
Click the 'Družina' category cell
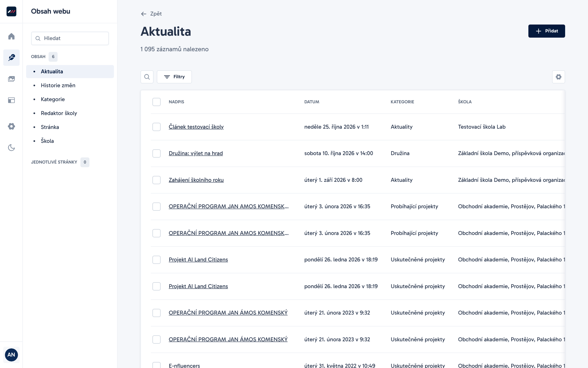(400, 153)
